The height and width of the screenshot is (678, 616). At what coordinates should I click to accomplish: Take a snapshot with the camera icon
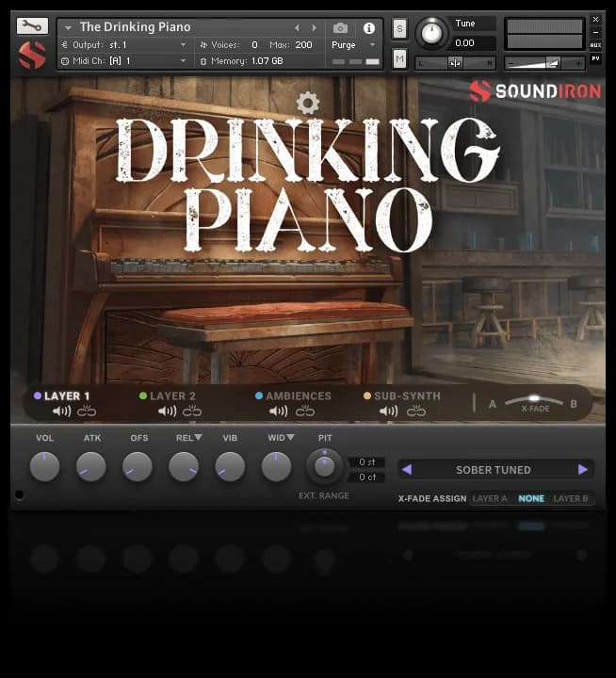click(340, 28)
